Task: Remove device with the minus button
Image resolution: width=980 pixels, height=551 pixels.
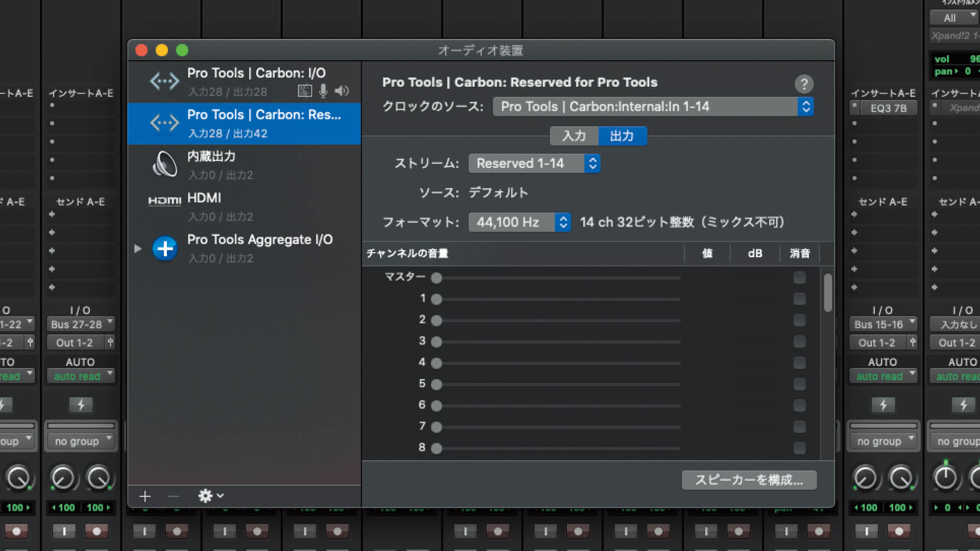Action: tap(174, 496)
